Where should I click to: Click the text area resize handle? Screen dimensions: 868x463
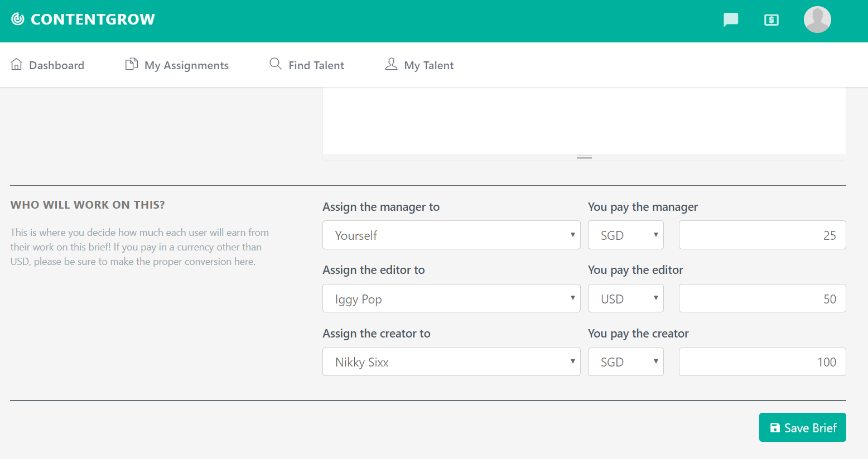click(584, 157)
